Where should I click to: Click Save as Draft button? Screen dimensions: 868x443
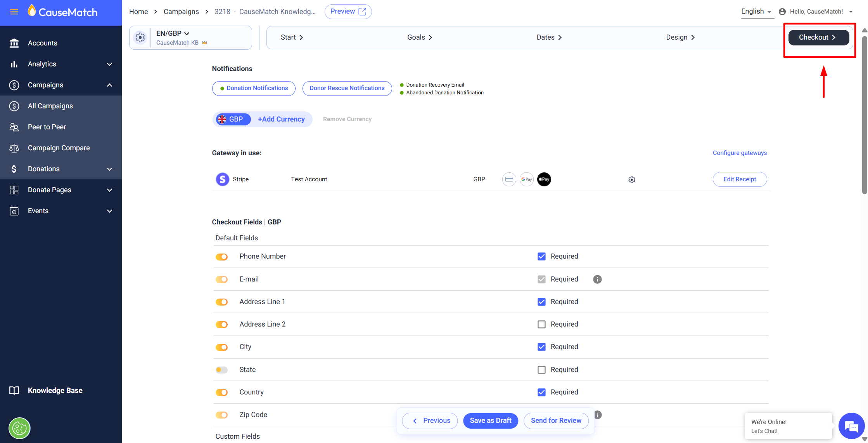[491, 421]
